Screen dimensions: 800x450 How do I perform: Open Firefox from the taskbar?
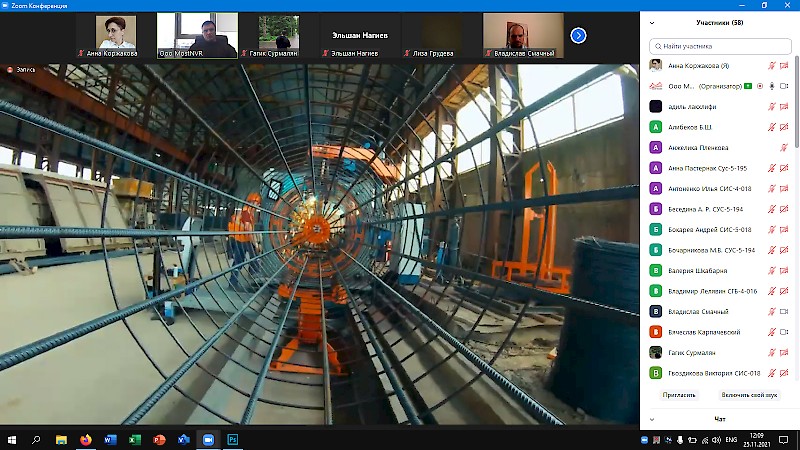tap(85, 439)
